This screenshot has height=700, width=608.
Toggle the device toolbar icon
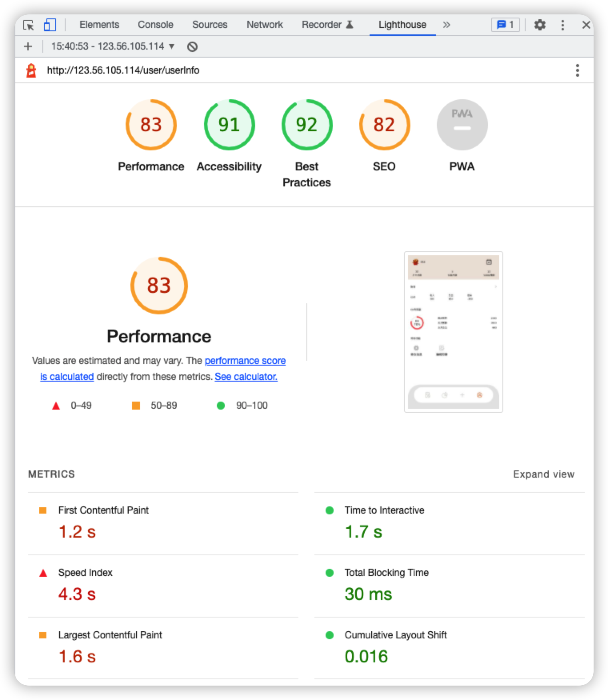(x=50, y=25)
